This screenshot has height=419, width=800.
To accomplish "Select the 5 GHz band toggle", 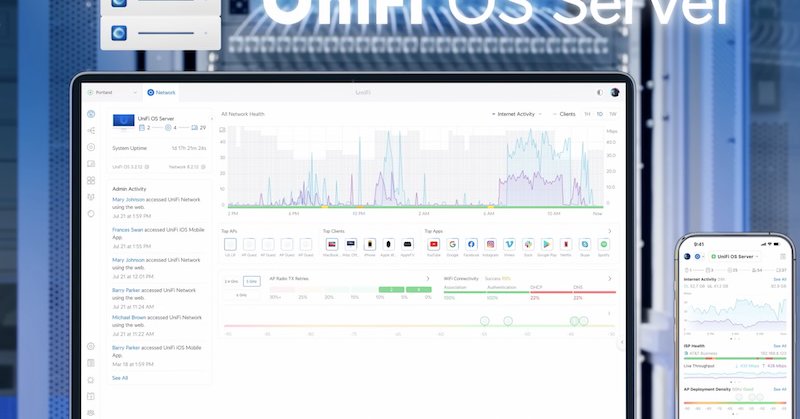I will (x=251, y=281).
